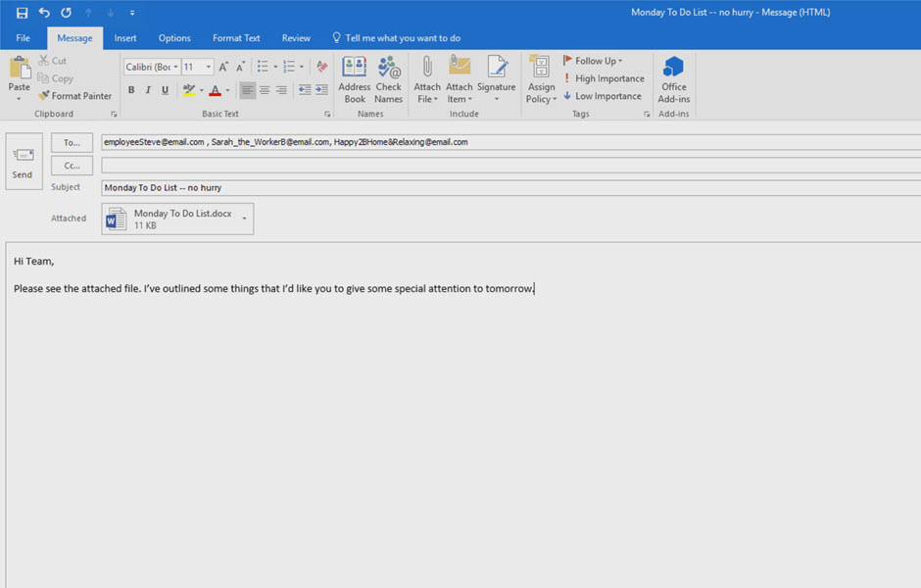Apply a numbered list
Image resolution: width=921 pixels, height=588 pixels.
click(x=289, y=67)
